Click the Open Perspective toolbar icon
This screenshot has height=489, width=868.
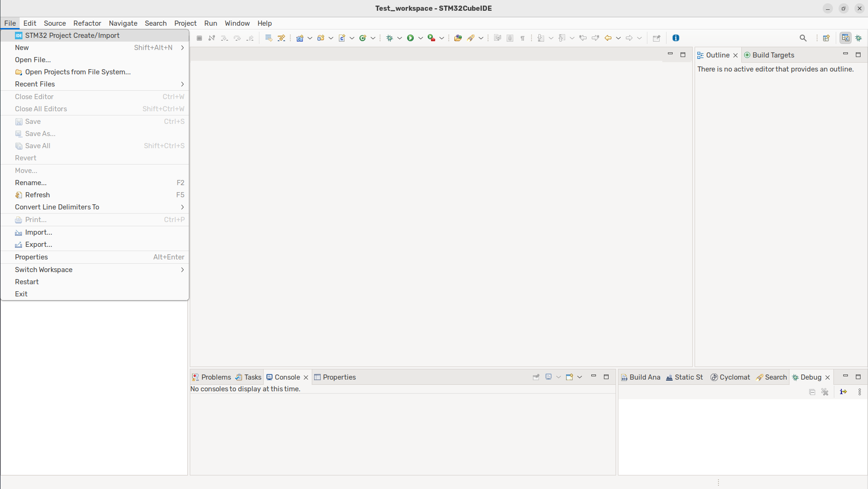826,38
